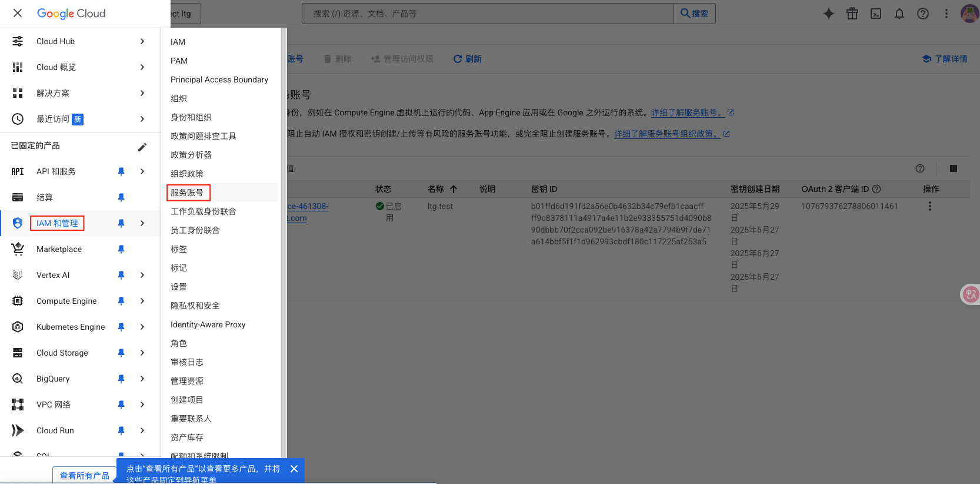This screenshot has width=980, height=484.
Task: Click the API 和服务 icon
Action: click(x=18, y=171)
